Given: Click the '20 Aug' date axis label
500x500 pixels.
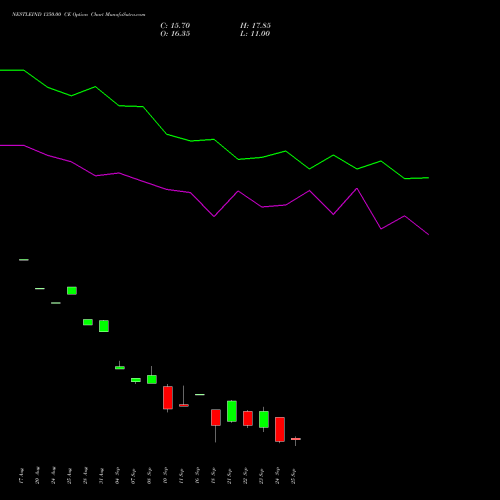Looking at the screenshot, I should (38, 476).
